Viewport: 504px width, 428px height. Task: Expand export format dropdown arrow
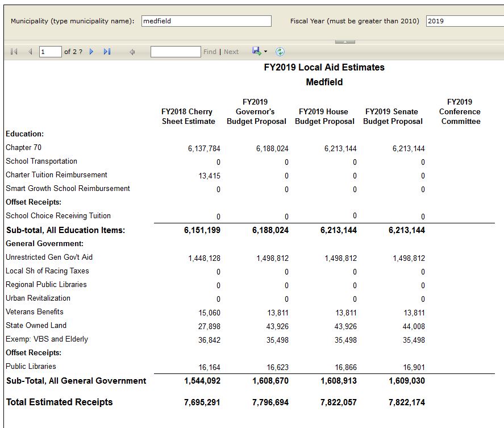(x=265, y=52)
